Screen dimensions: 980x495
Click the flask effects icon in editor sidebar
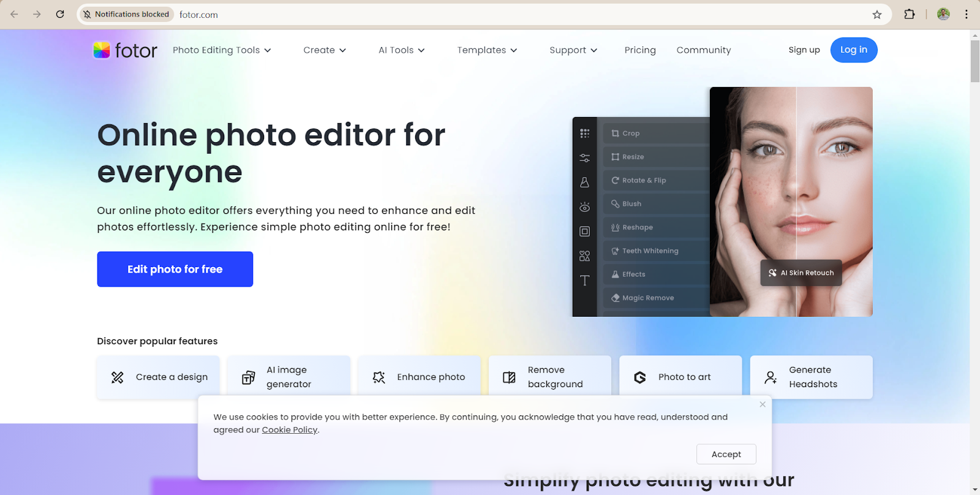pos(585,183)
